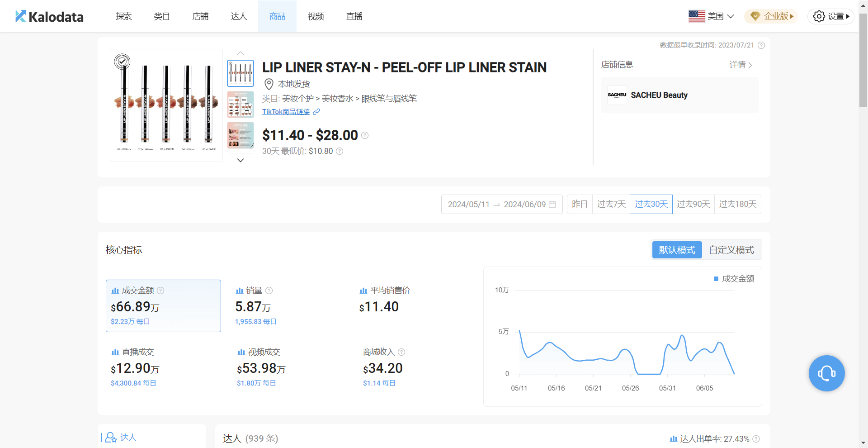Click the headset support chat icon
This screenshot has height=448, width=868.
826,373
